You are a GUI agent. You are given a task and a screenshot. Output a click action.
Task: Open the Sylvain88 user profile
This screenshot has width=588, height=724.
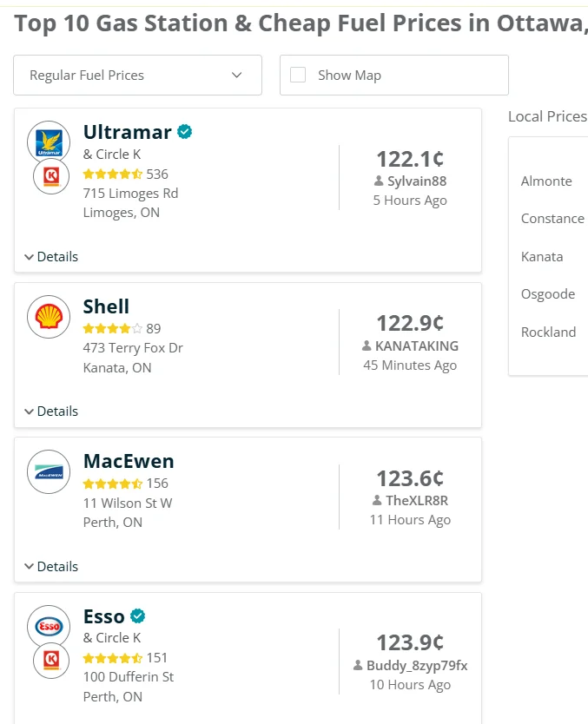[x=417, y=181]
